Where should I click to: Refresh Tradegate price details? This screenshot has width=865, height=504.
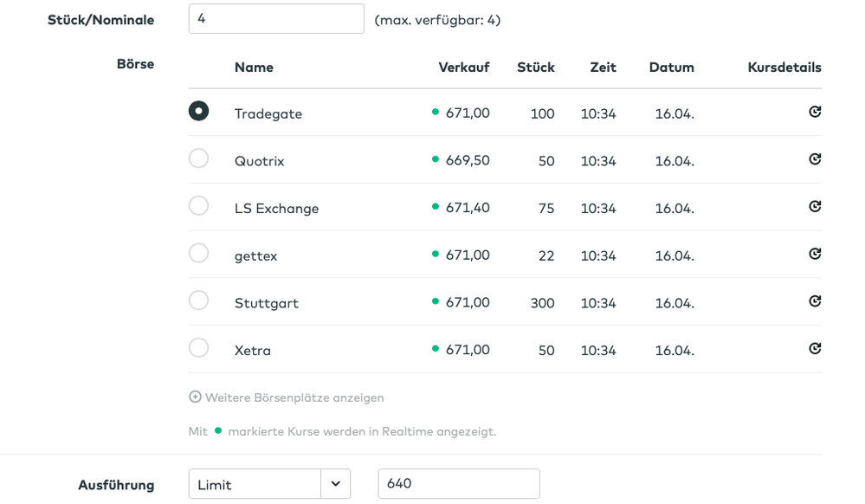pos(814,112)
